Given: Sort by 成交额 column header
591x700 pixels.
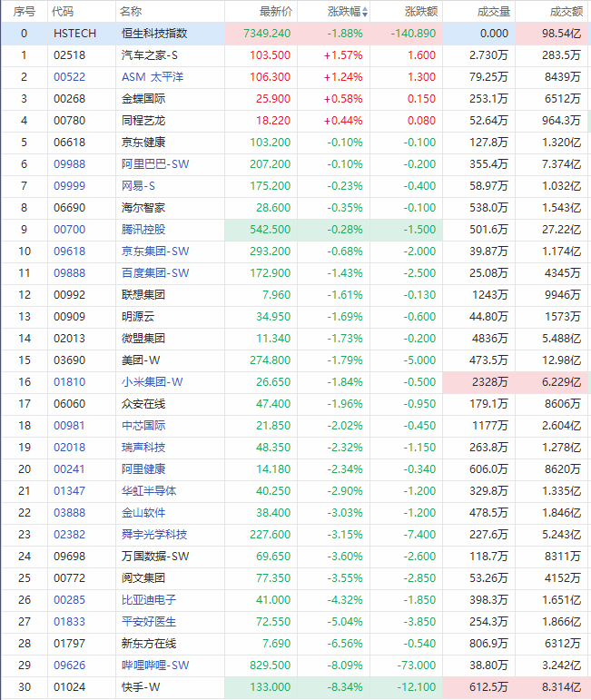Looking at the screenshot, I should 566,12.
